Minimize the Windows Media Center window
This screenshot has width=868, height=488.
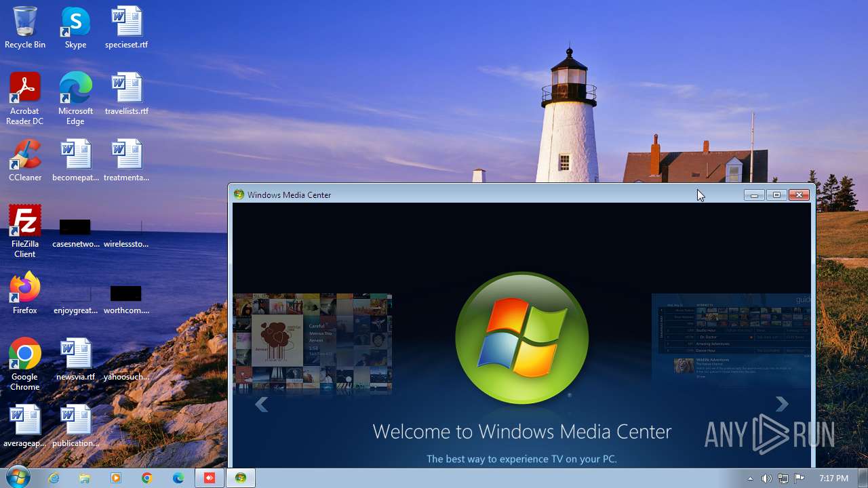pyautogui.click(x=754, y=195)
